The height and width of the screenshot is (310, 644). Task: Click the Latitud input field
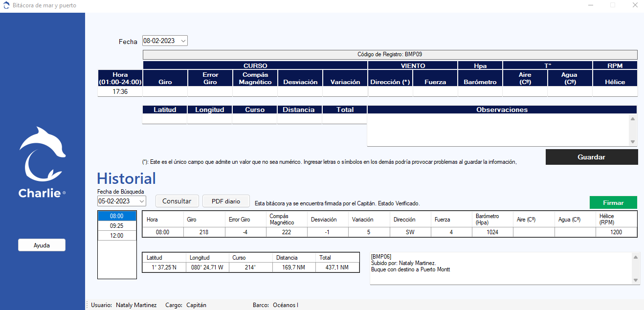pyautogui.click(x=164, y=119)
